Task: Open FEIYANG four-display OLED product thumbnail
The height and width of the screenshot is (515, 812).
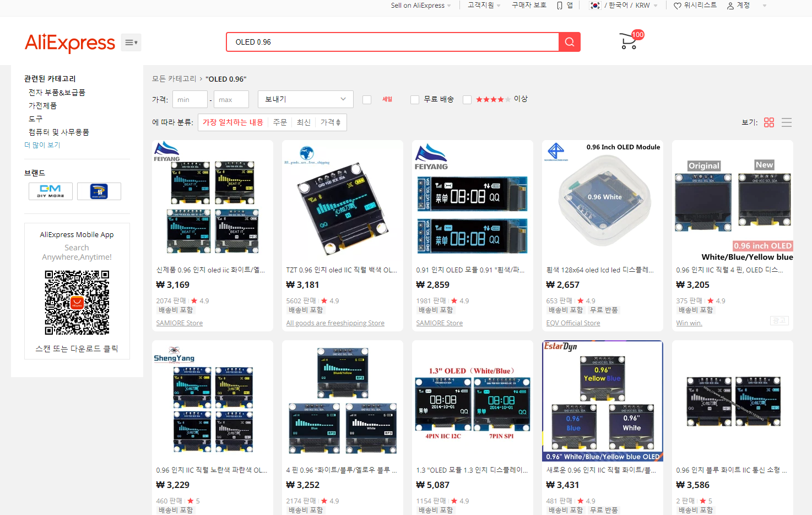Action: pyautogui.click(x=213, y=201)
